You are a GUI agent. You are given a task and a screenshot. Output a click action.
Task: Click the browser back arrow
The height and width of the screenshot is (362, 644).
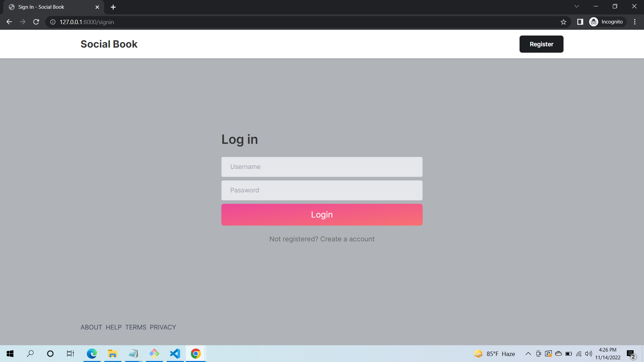9,22
